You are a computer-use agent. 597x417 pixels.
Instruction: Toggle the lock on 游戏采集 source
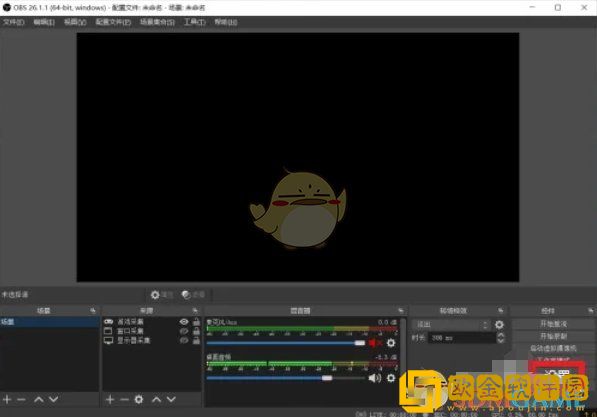tap(196, 322)
